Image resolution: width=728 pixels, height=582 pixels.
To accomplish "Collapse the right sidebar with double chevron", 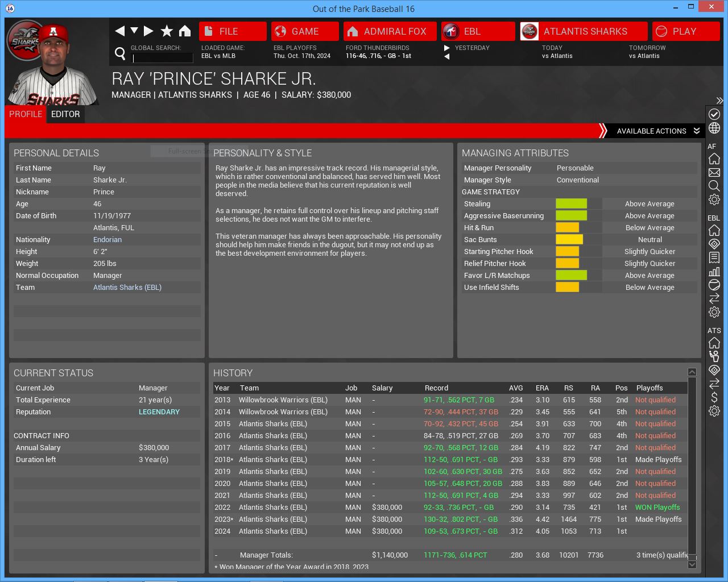I will [719, 101].
